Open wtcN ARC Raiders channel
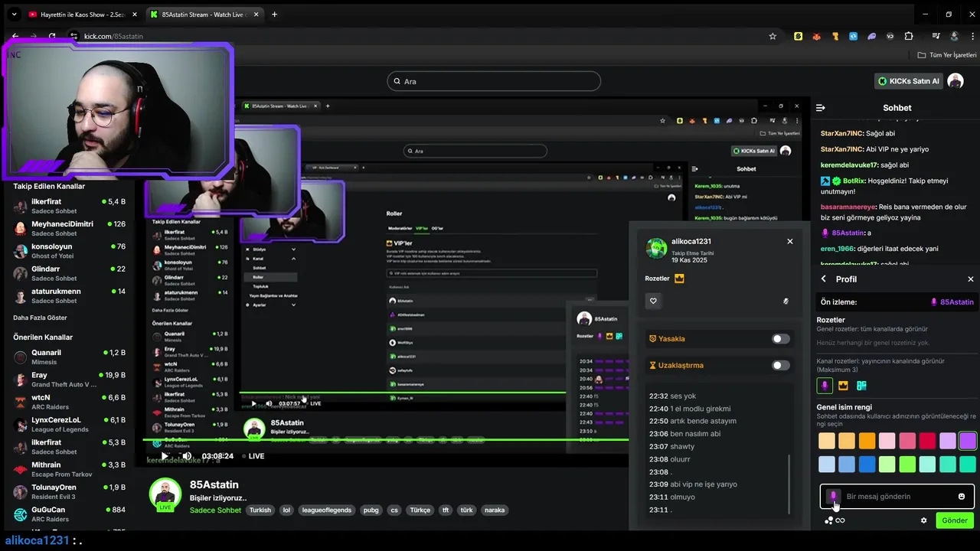The image size is (980, 551). tap(70, 402)
